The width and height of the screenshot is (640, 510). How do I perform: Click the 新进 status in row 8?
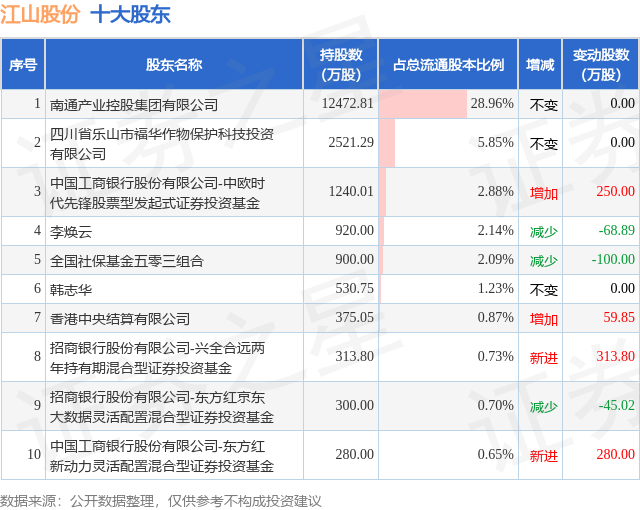(544, 358)
